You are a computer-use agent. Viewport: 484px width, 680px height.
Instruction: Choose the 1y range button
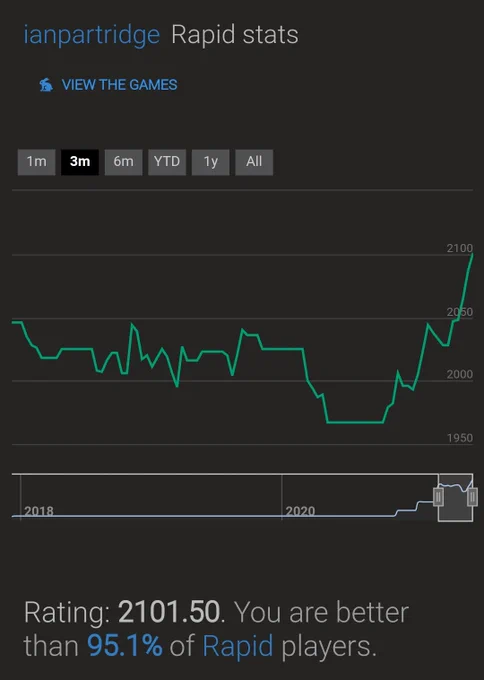[x=211, y=162]
